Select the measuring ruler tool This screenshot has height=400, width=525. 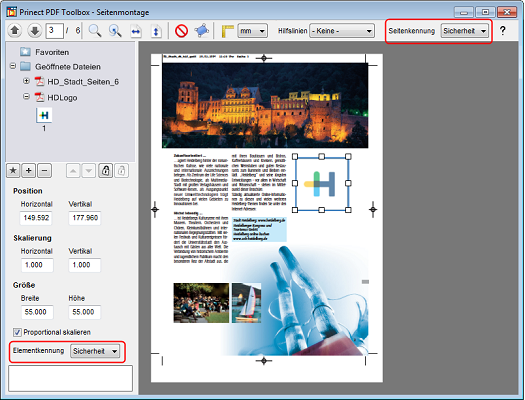pyautogui.click(x=228, y=31)
